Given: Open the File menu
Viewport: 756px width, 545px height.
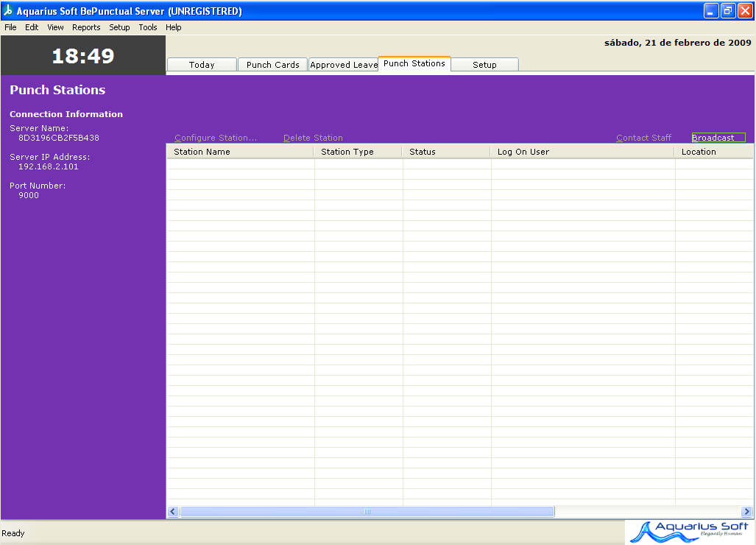Looking at the screenshot, I should (10, 27).
